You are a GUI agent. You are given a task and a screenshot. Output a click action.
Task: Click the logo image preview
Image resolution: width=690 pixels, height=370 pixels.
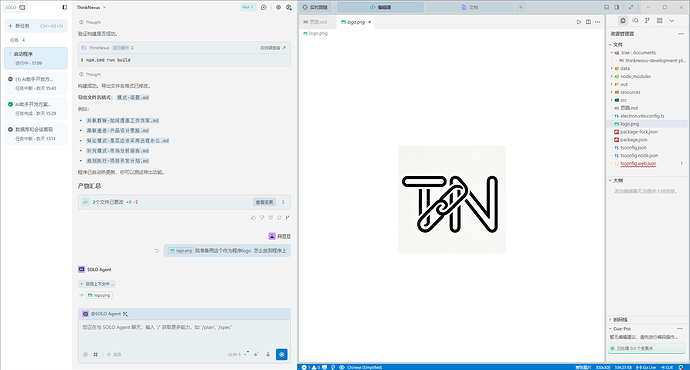click(452, 199)
